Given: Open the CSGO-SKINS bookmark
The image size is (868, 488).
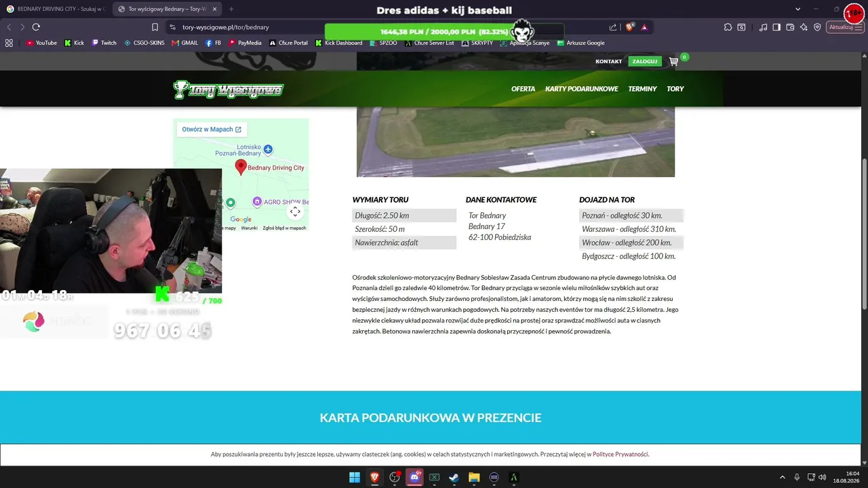Looking at the screenshot, I should [144, 43].
